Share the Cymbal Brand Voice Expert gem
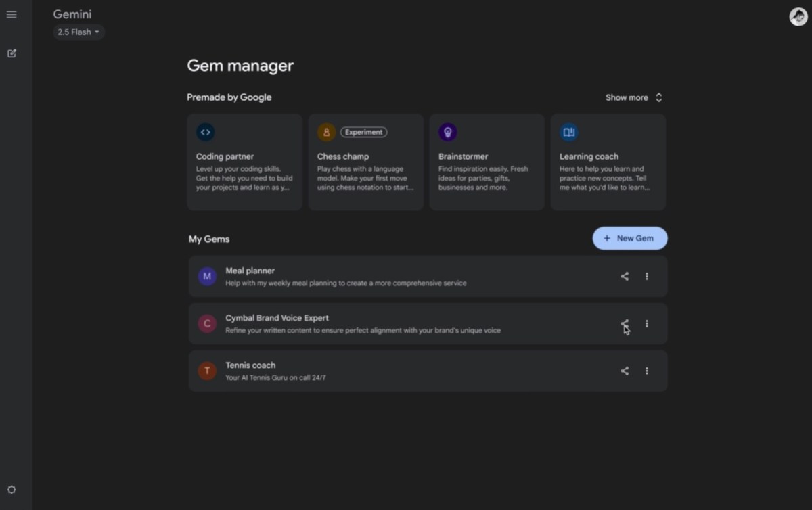This screenshot has width=812, height=510. tap(624, 323)
